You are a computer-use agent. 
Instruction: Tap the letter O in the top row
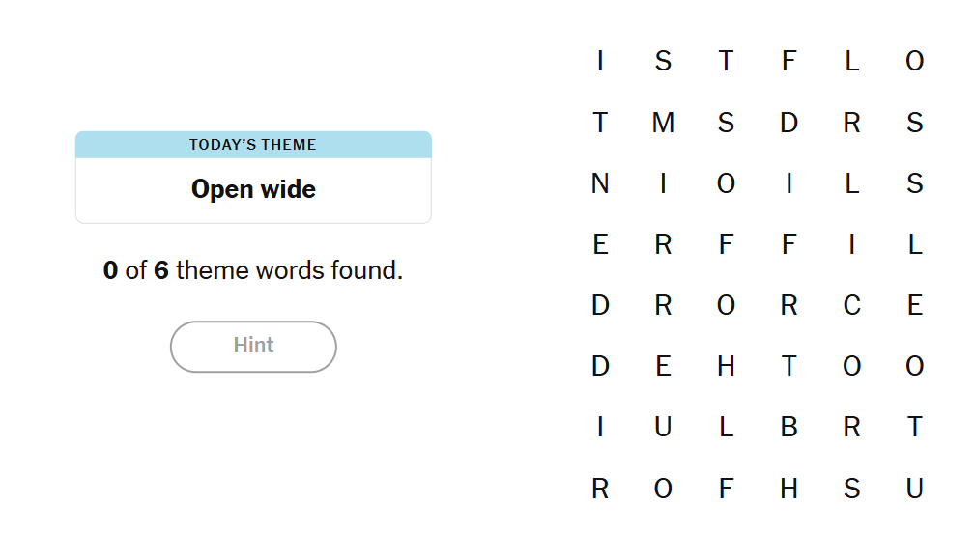(914, 62)
